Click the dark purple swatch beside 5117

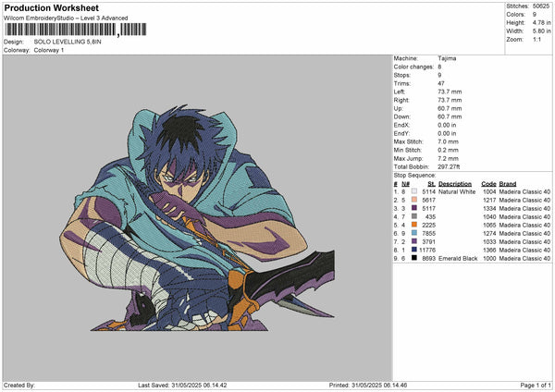tap(414, 208)
